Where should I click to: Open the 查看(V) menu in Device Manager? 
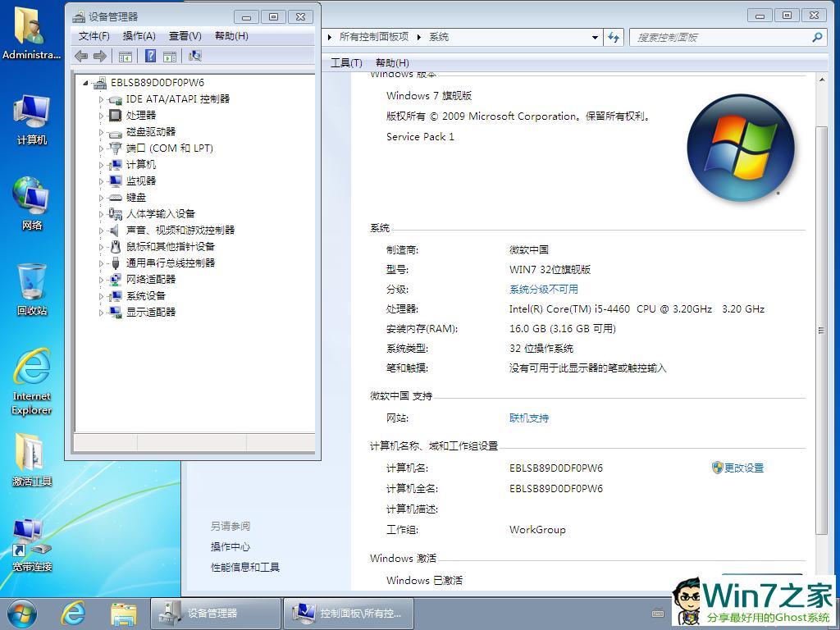(185, 36)
